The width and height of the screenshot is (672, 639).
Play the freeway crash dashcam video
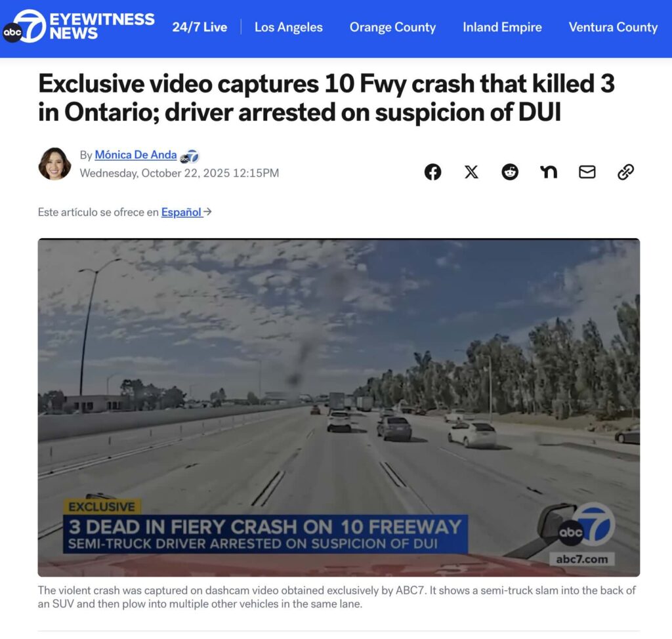click(x=339, y=407)
